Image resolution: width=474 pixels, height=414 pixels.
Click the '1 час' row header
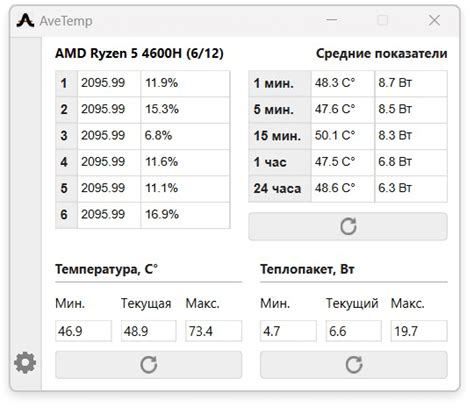pyautogui.click(x=280, y=162)
